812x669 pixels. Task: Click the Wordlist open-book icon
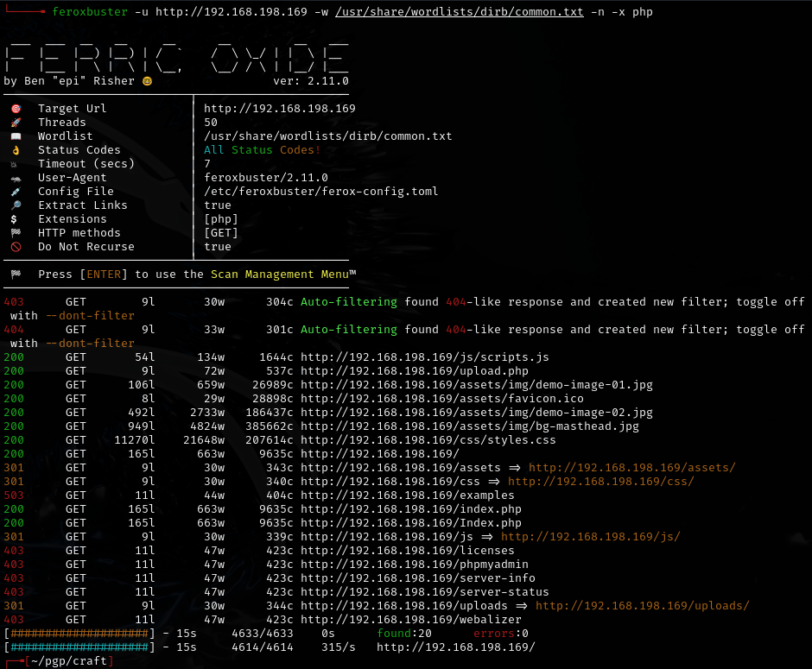[x=16, y=136]
